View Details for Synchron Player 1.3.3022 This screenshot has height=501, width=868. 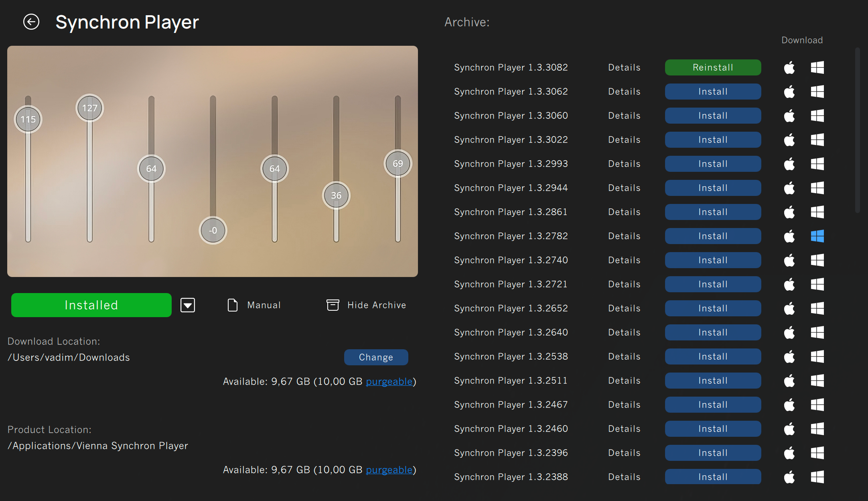pyautogui.click(x=624, y=140)
